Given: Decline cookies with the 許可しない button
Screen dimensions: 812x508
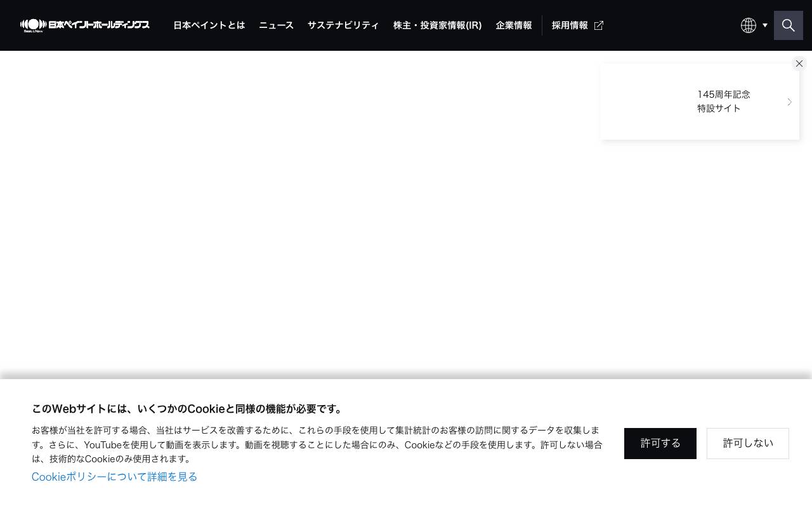Looking at the screenshot, I should point(748,443).
